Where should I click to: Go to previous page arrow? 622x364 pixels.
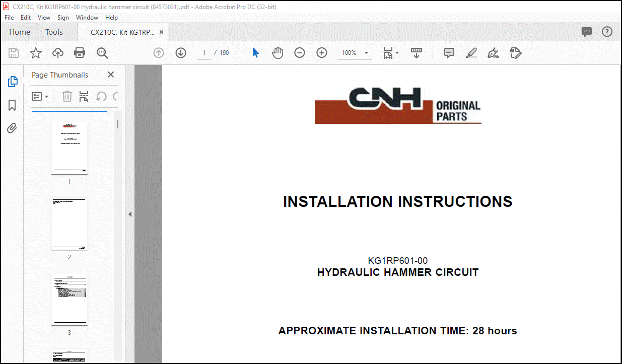[x=159, y=53]
